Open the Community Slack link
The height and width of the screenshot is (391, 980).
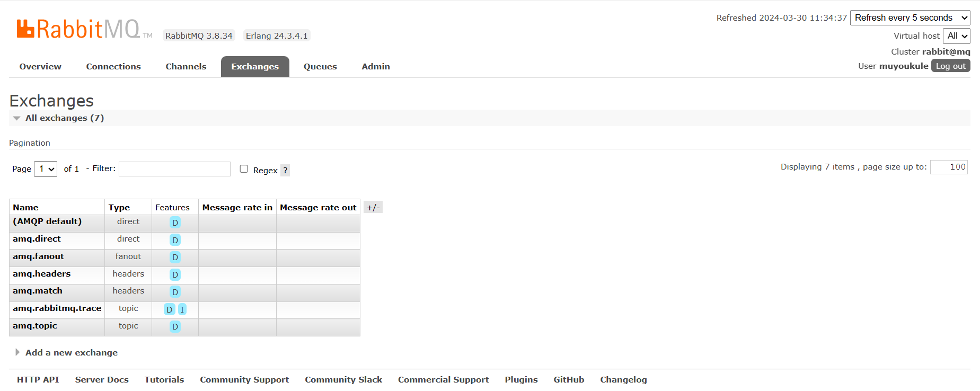click(x=343, y=380)
